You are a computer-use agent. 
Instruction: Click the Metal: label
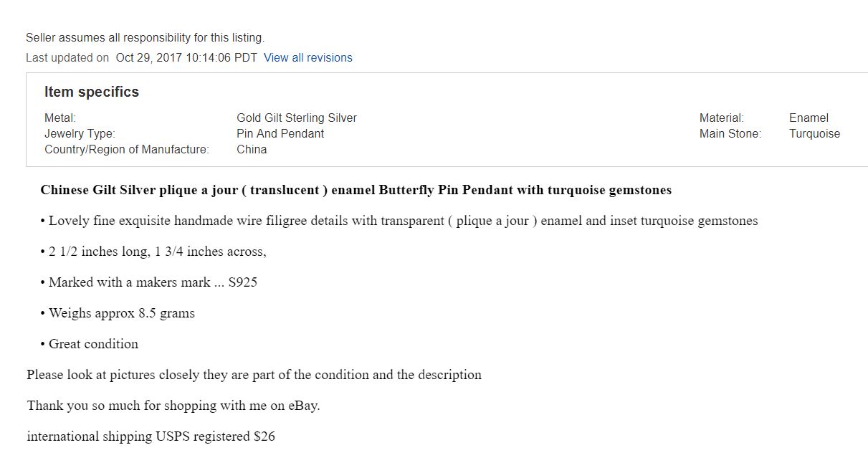coord(60,118)
